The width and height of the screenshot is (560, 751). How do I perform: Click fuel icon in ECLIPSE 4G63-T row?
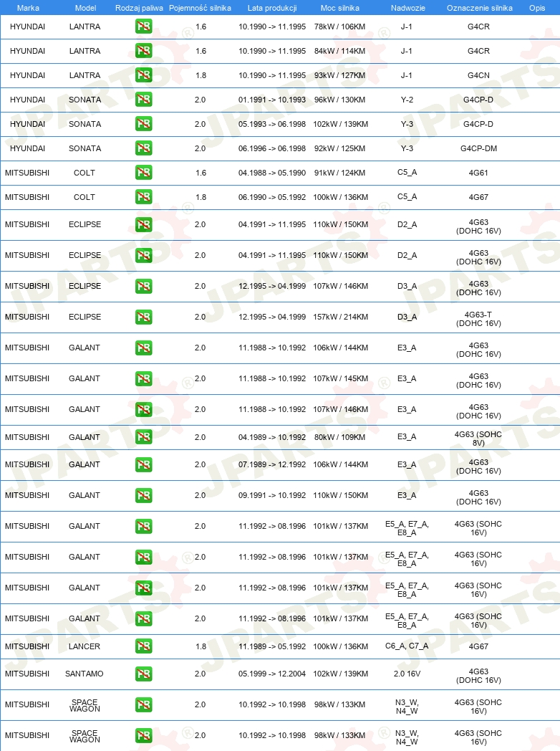pyautogui.click(x=144, y=317)
